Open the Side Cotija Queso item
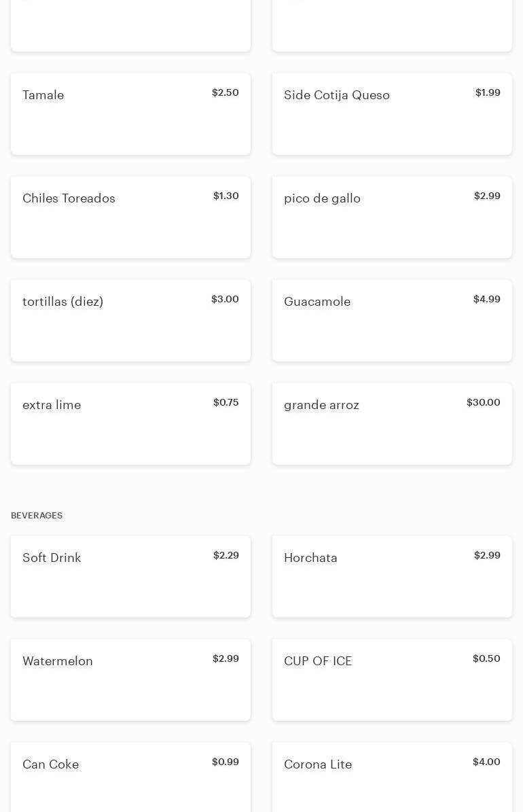 point(392,114)
